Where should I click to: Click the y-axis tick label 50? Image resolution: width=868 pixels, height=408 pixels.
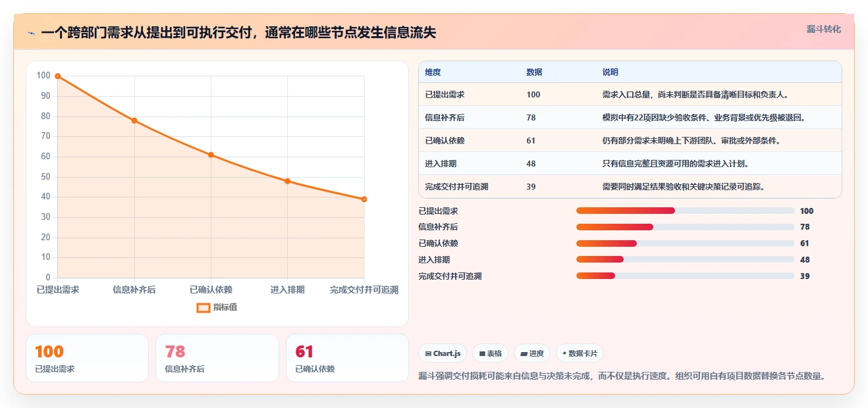[45, 177]
